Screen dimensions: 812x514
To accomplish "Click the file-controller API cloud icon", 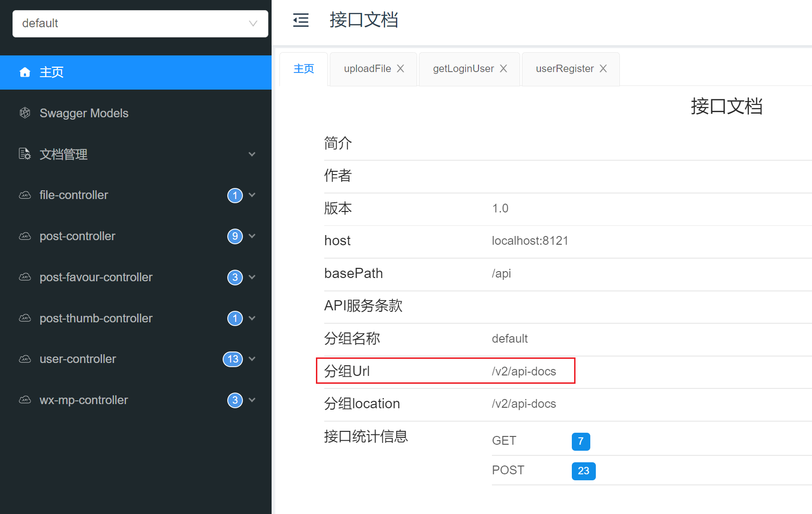I will (24, 195).
